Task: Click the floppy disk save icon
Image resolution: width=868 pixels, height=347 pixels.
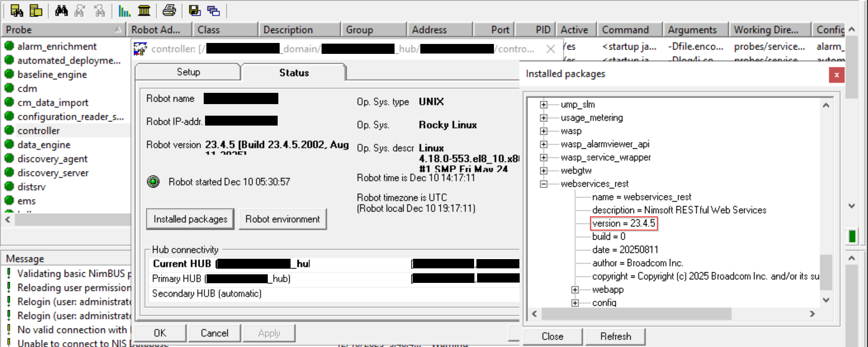Action: [x=194, y=11]
